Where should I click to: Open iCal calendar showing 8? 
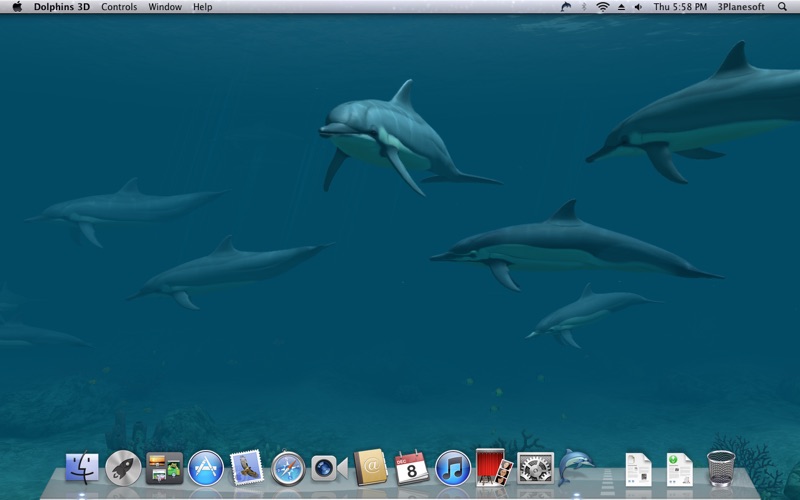[x=412, y=467]
